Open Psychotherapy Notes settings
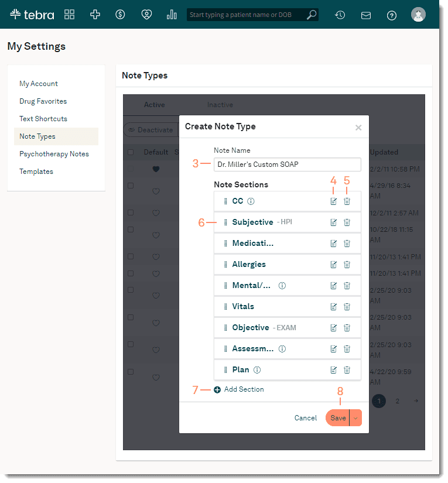 tap(54, 154)
